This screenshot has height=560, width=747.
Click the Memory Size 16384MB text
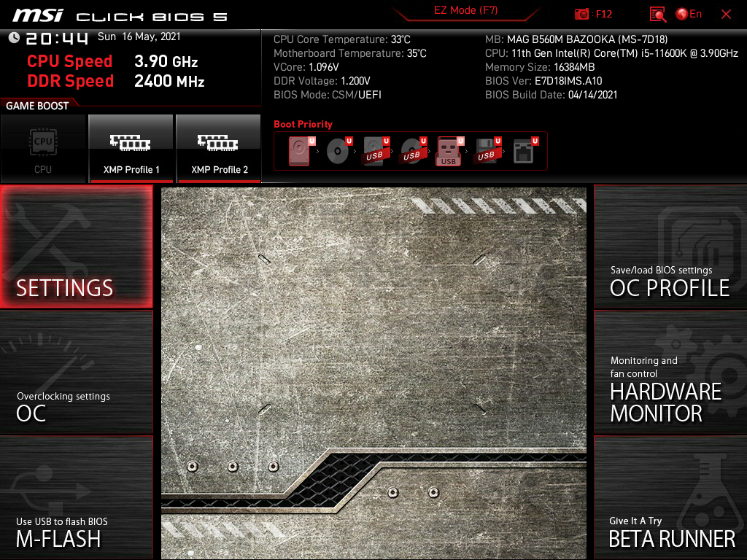540,67
